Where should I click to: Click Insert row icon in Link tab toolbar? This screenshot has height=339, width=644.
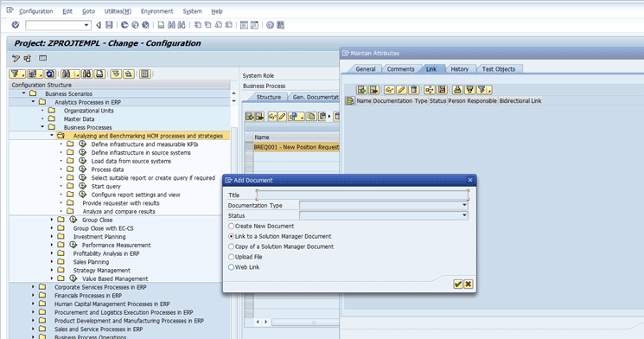(361, 90)
